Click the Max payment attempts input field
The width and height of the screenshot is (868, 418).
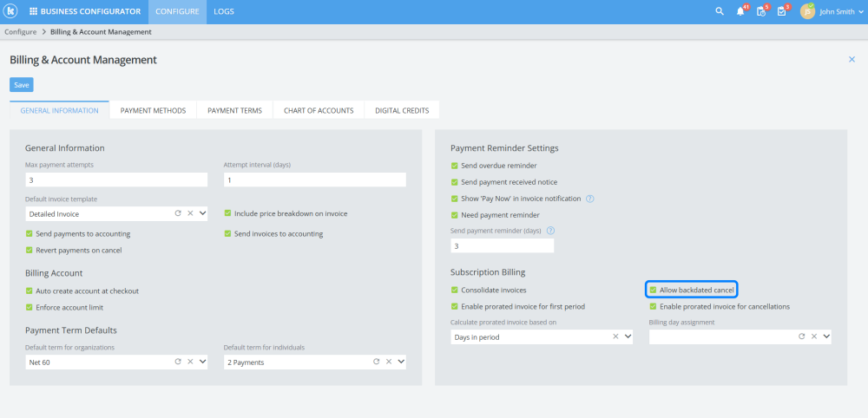point(116,180)
